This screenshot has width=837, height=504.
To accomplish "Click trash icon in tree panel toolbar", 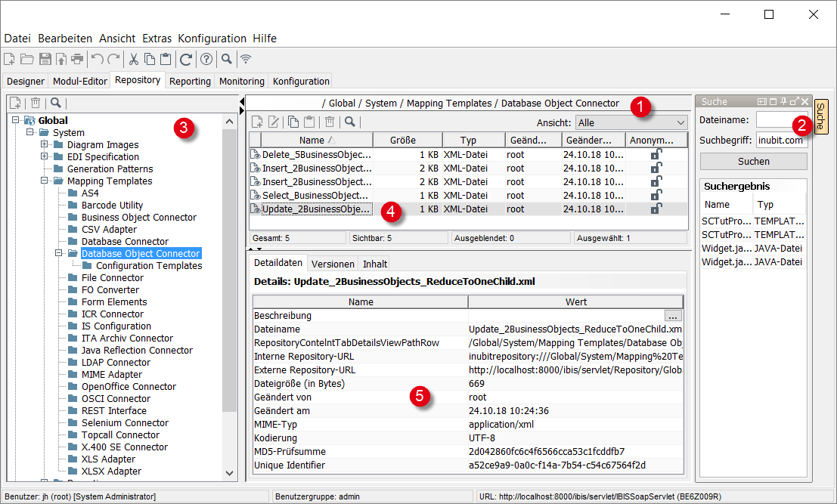I will [35, 103].
